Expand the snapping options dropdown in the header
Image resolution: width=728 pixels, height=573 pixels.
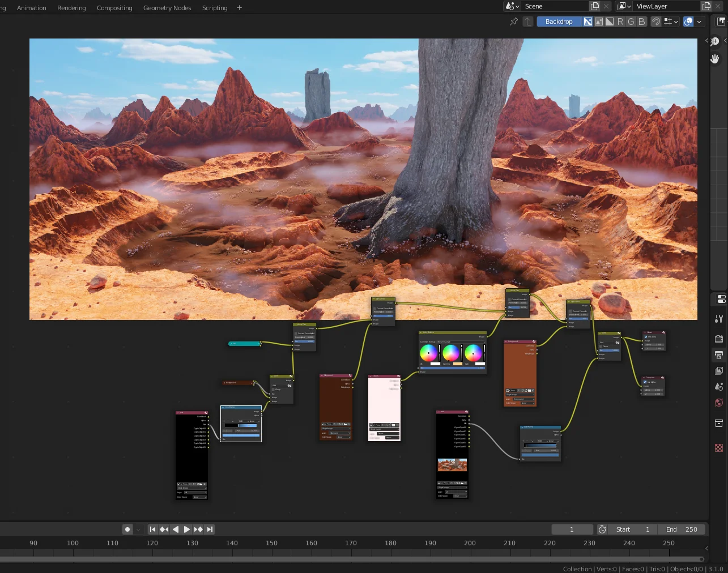[x=676, y=22]
